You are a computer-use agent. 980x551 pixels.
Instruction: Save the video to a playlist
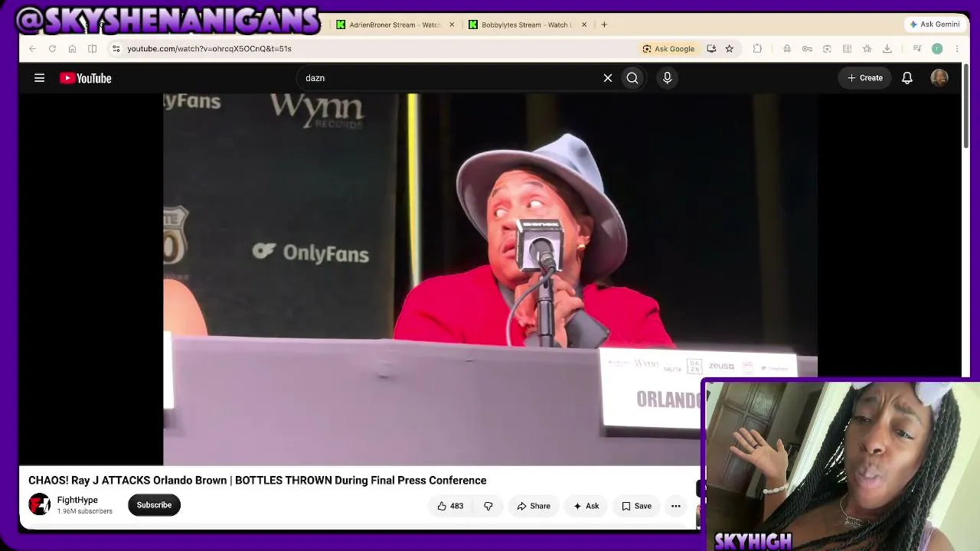point(636,506)
